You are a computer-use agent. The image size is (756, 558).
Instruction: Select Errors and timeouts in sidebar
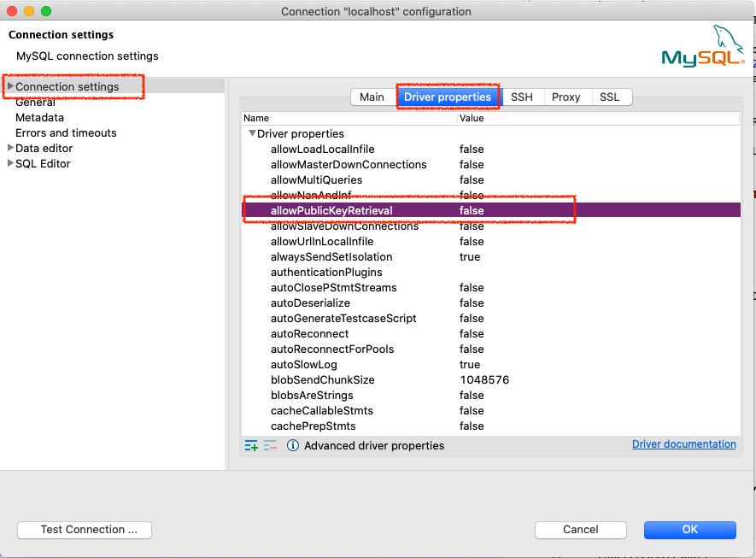pos(66,133)
